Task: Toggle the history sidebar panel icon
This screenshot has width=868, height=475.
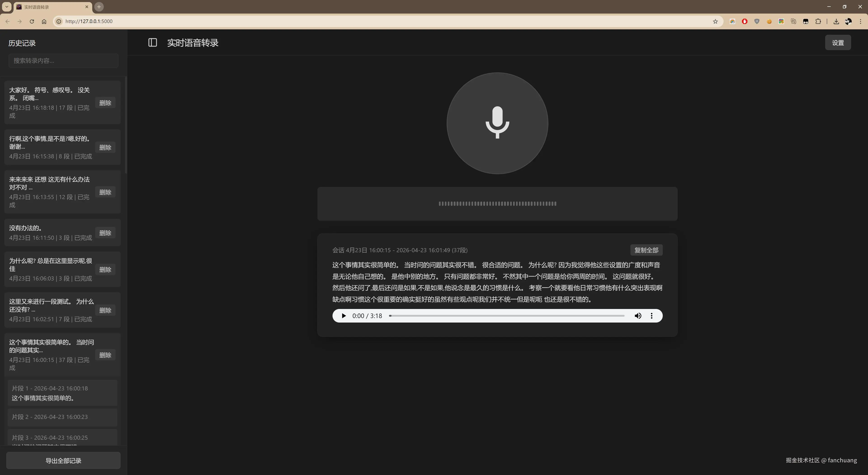Action: pyautogui.click(x=152, y=43)
